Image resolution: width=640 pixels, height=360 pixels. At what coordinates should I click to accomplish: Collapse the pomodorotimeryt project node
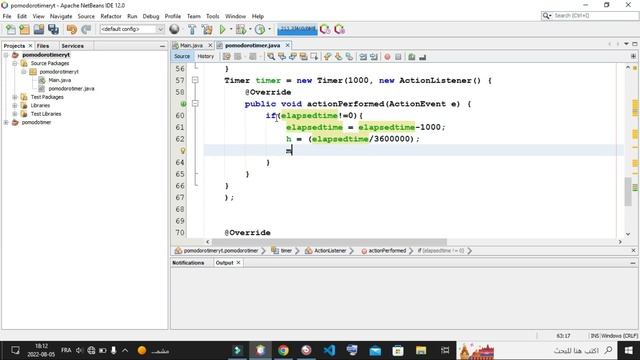coord(6,55)
